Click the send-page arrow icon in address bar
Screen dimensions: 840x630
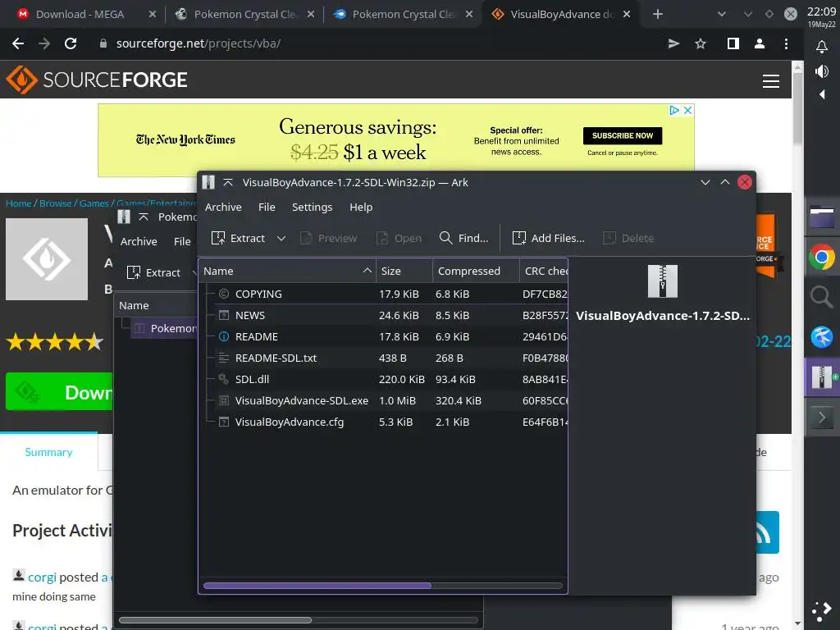(674, 44)
